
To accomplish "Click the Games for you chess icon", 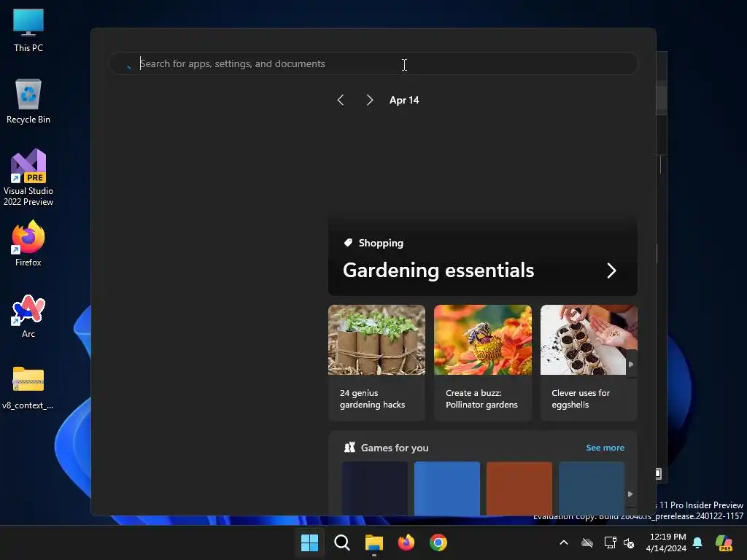I will pos(349,447).
